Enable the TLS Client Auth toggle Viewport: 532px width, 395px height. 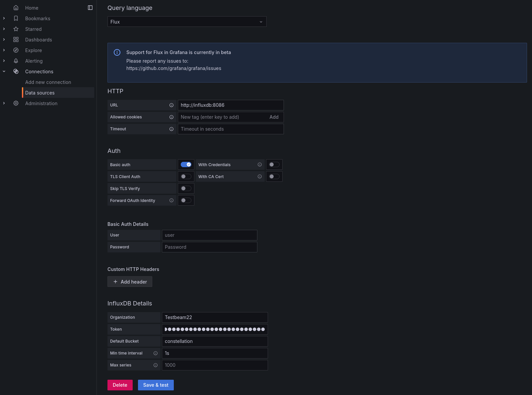186,176
